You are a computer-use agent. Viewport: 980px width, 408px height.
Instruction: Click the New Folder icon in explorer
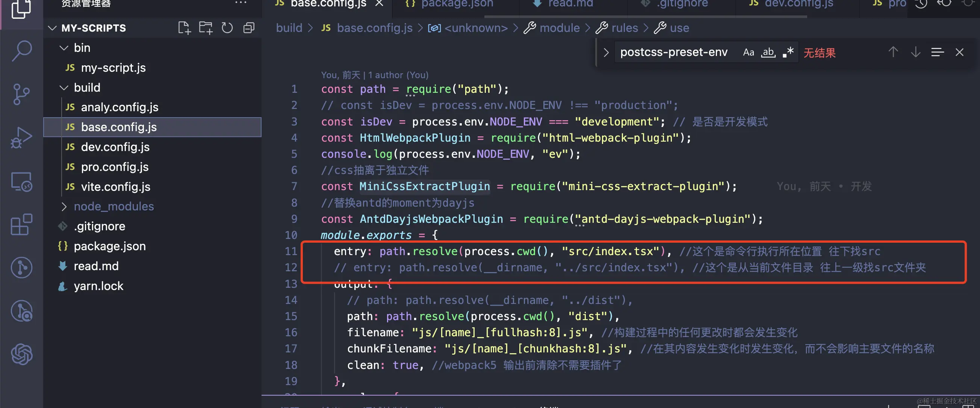[206, 28]
